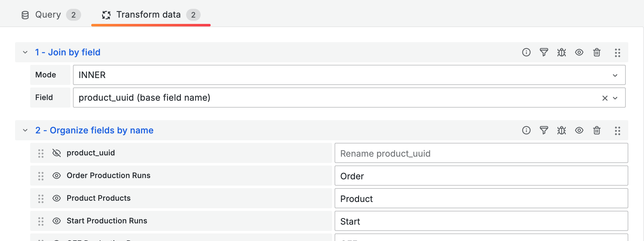Image resolution: width=644 pixels, height=241 pixels.
Task: Open filter for Organize fields by name
Action: point(544,130)
